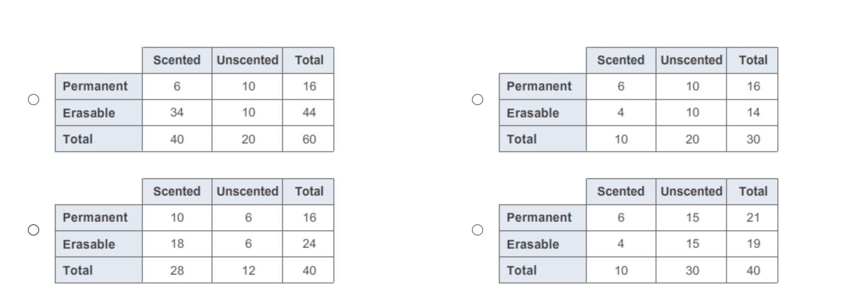Click the Permanent total cell showing 21
Viewport: 868px width, 306px height.
(753, 217)
